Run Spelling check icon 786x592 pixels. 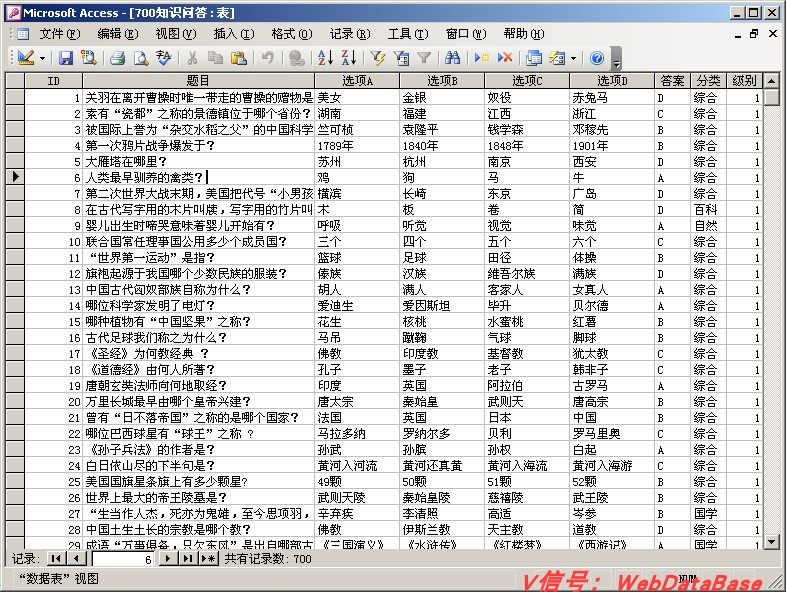[163, 58]
